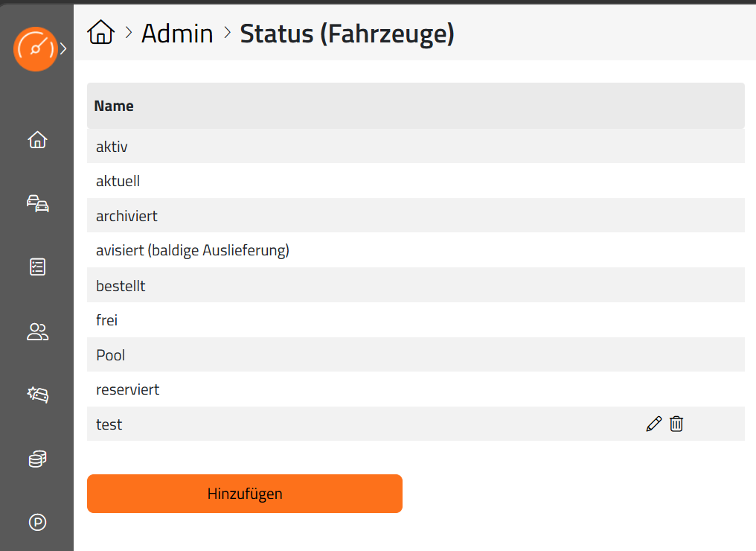Viewport: 756px width, 551px height.
Task: Click the Hinzufügen button
Action: [245, 494]
